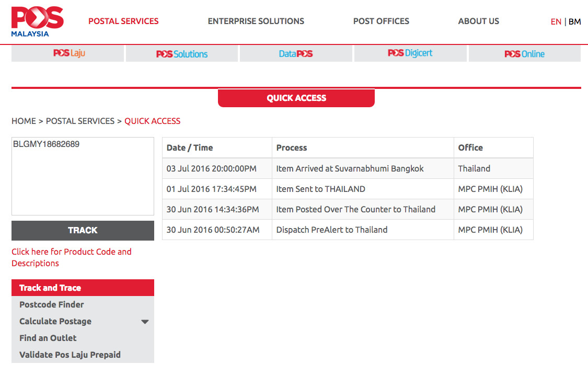Image resolution: width=588 pixels, height=375 pixels.
Task: Switch language to BM
Action: 574,22
